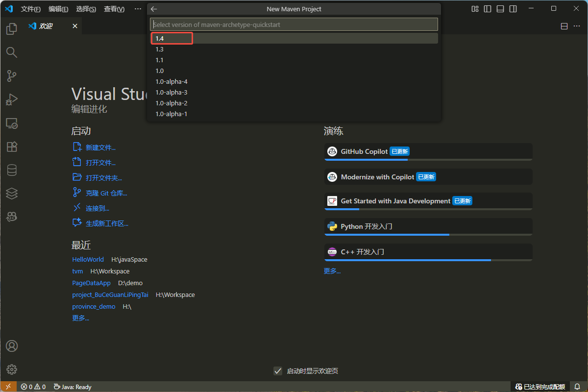Image resolution: width=588 pixels, height=392 pixels.
Task: Open the Extensions view icon
Action: click(x=12, y=147)
